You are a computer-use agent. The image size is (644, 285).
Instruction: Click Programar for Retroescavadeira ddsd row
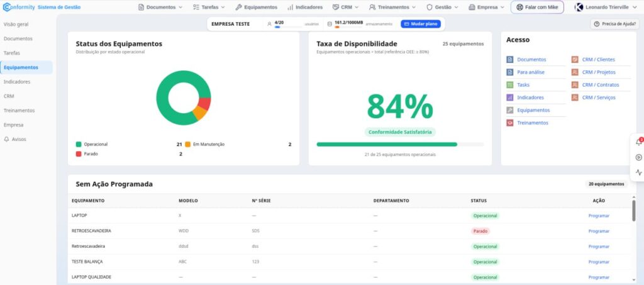tap(599, 247)
